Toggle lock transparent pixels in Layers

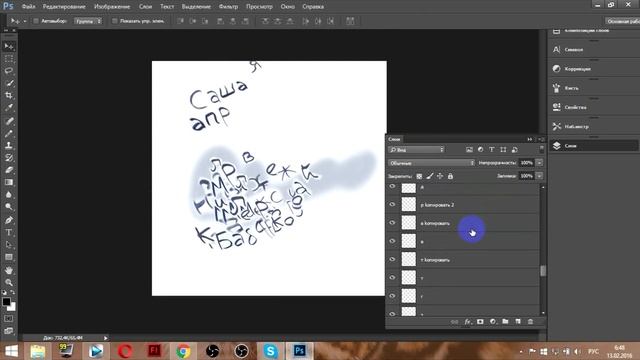419,176
